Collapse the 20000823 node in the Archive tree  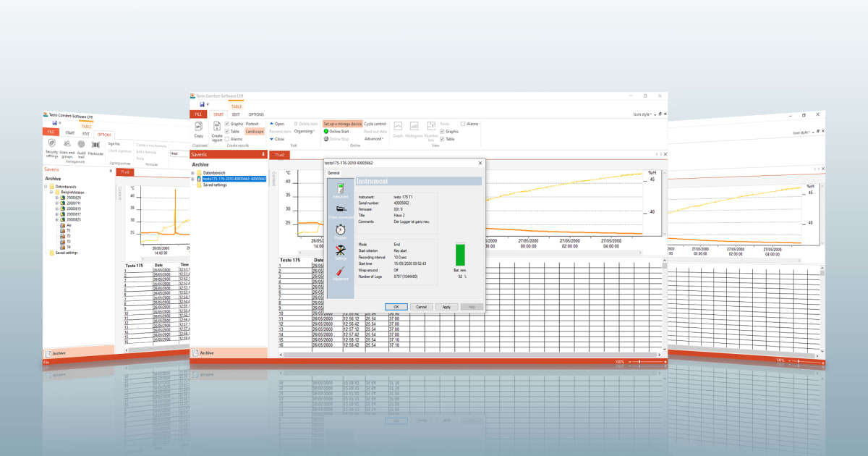(x=56, y=219)
